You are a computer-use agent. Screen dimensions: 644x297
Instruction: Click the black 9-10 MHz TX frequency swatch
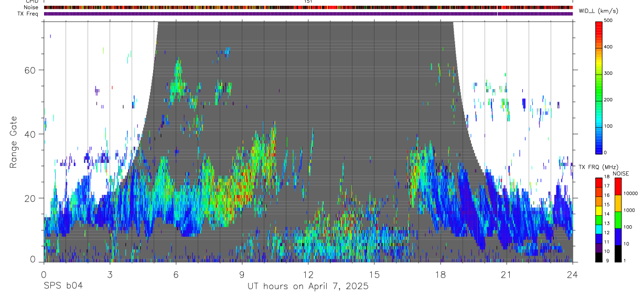(598, 257)
